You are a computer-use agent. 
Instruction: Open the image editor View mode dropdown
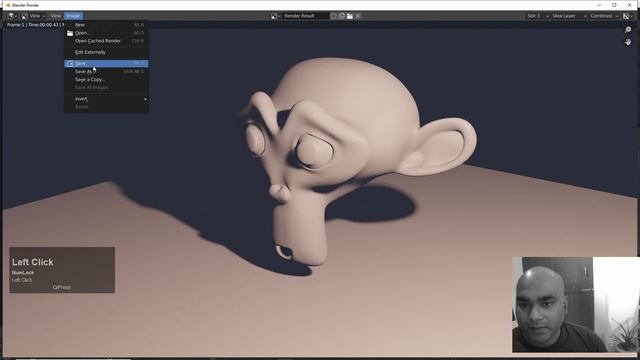[33, 16]
